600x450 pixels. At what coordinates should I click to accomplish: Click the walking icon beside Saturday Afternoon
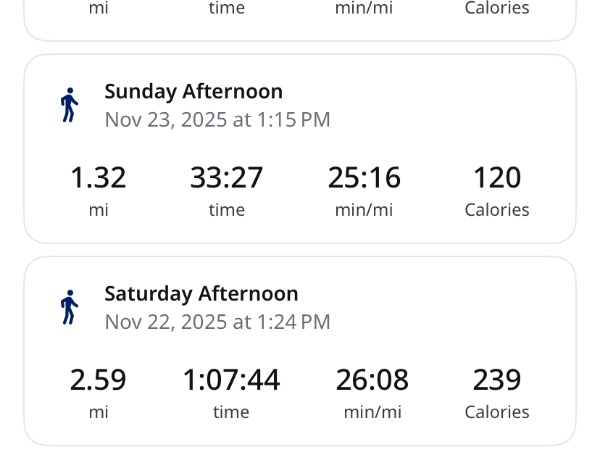click(69, 307)
